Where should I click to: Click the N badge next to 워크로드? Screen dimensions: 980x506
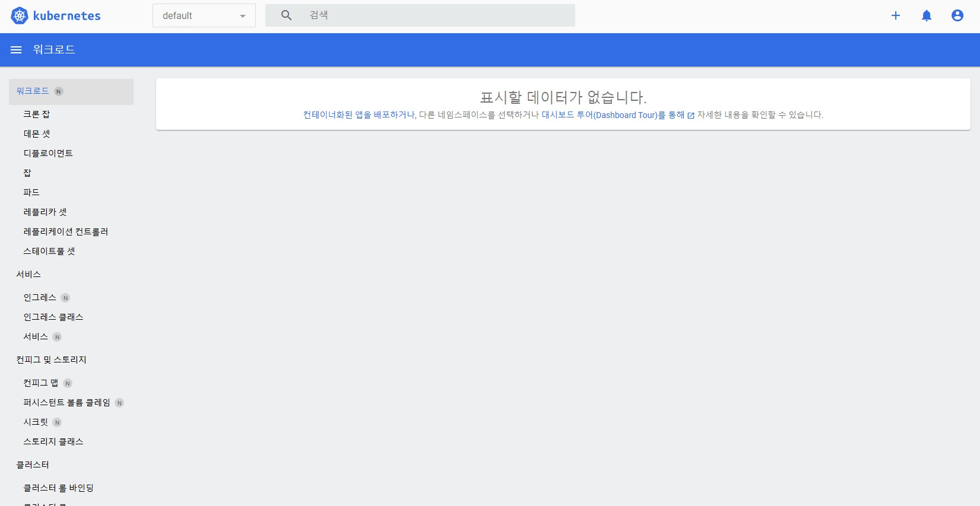pos(59,91)
